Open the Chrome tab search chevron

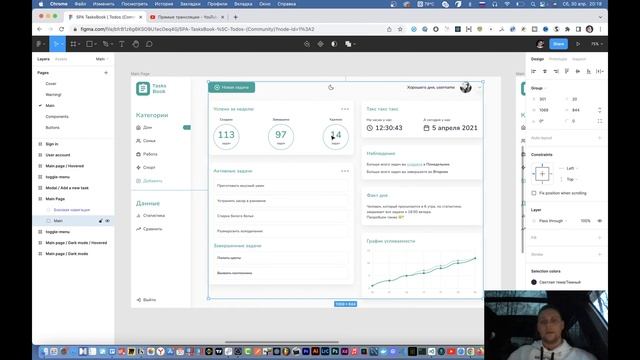click(x=600, y=17)
